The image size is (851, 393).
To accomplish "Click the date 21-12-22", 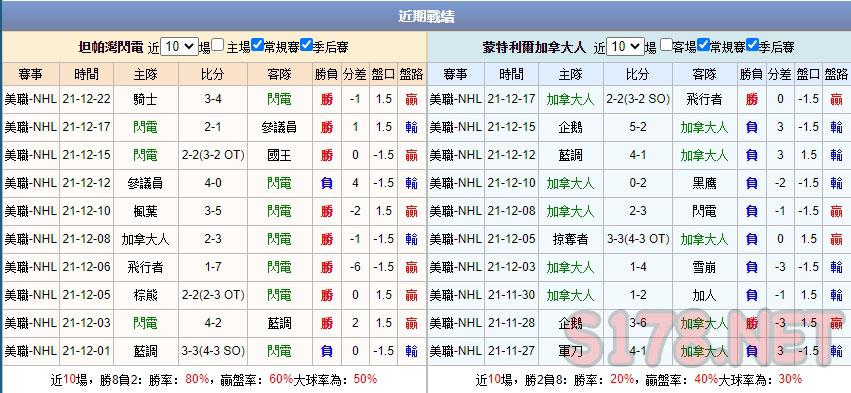I will pyautogui.click(x=86, y=99).
